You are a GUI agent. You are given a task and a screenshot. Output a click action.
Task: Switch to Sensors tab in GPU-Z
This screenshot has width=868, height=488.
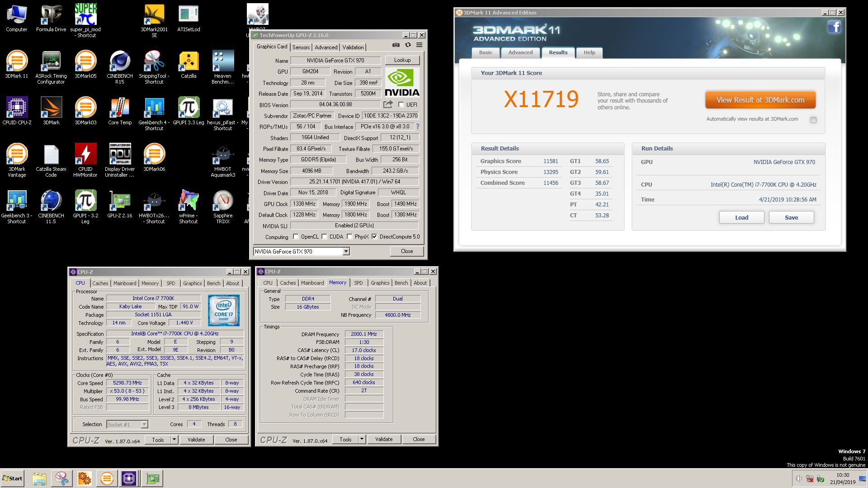pos(301,47)
